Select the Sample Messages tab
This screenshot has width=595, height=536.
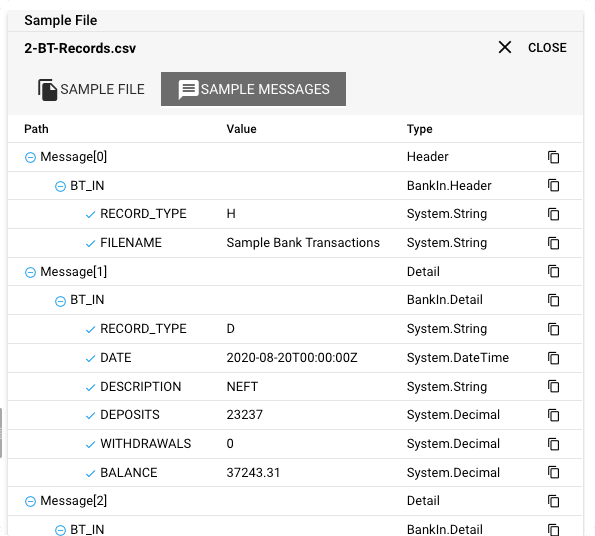(253, 90)
